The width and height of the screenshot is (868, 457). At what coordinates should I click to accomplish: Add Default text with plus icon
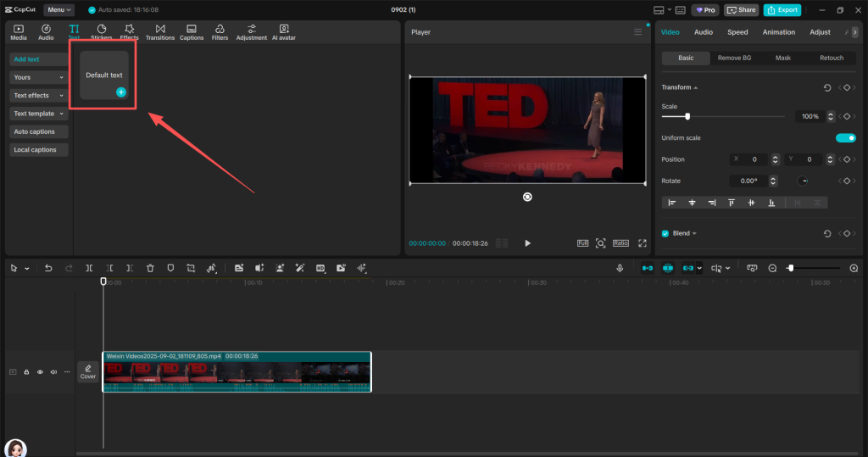coord(120,92)
